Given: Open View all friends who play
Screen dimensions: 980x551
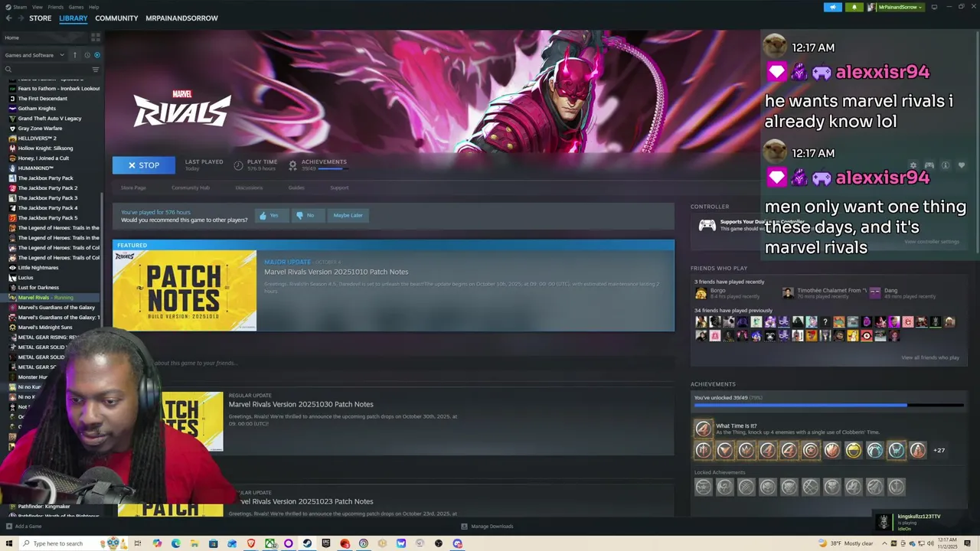Looking at the screenshot, I should click(x=929, y=357).
